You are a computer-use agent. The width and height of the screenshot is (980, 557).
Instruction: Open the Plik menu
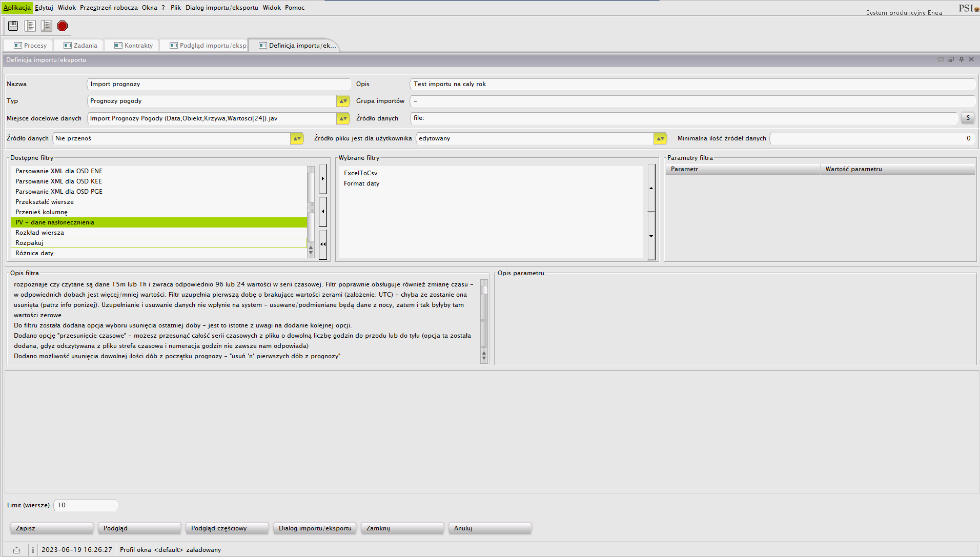[176, 8]
